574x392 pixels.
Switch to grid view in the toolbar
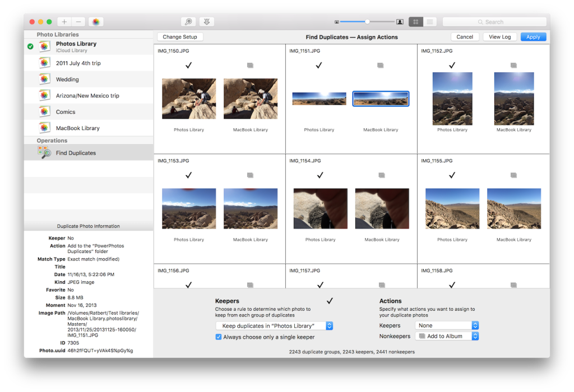415,21
